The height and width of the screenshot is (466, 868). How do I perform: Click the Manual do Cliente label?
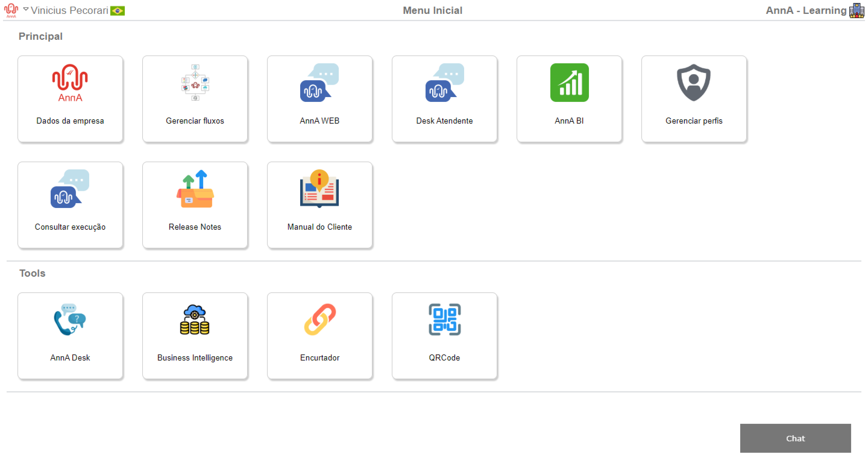coord(319,227)
